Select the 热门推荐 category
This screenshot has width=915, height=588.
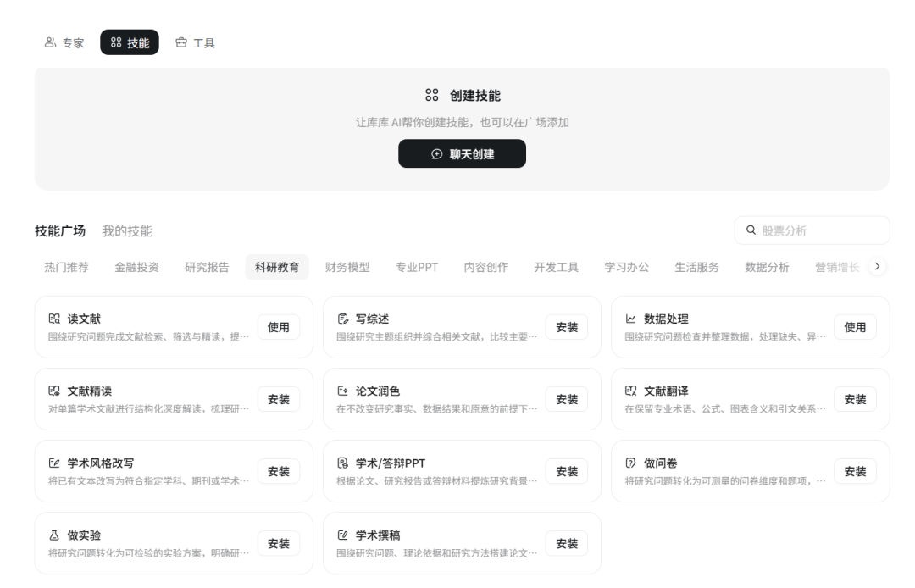pos(67,267)
